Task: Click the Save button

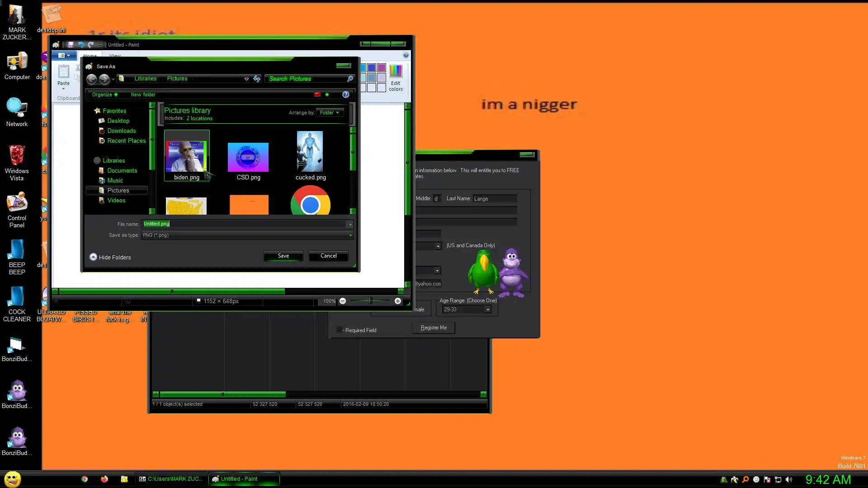Action: (283, 256)
